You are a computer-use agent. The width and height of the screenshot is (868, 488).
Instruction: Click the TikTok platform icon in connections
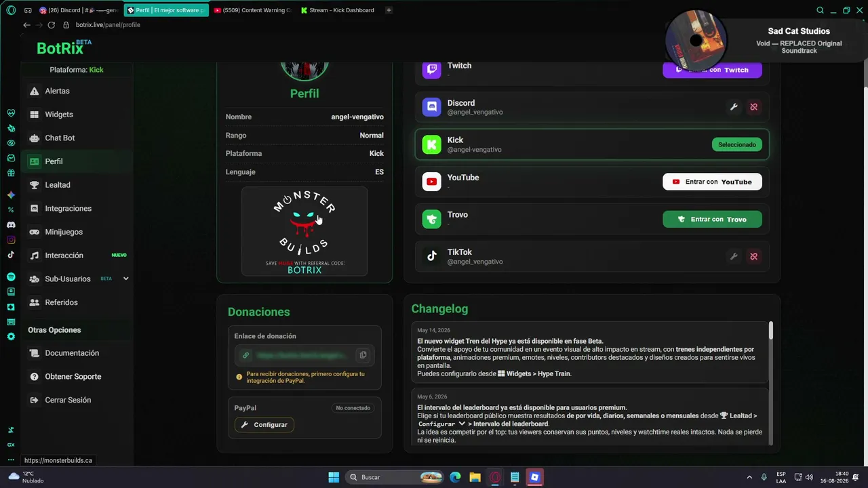(432, 256)
